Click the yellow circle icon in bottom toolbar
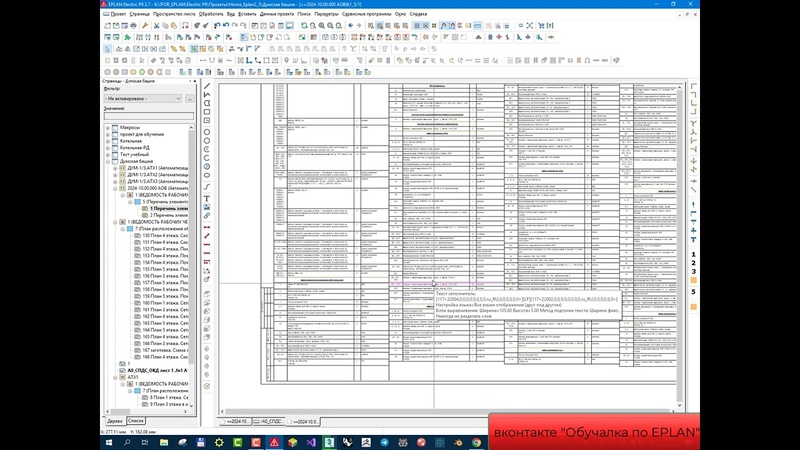This screenshot has height=450, width=800. click(x=133, y=72)
